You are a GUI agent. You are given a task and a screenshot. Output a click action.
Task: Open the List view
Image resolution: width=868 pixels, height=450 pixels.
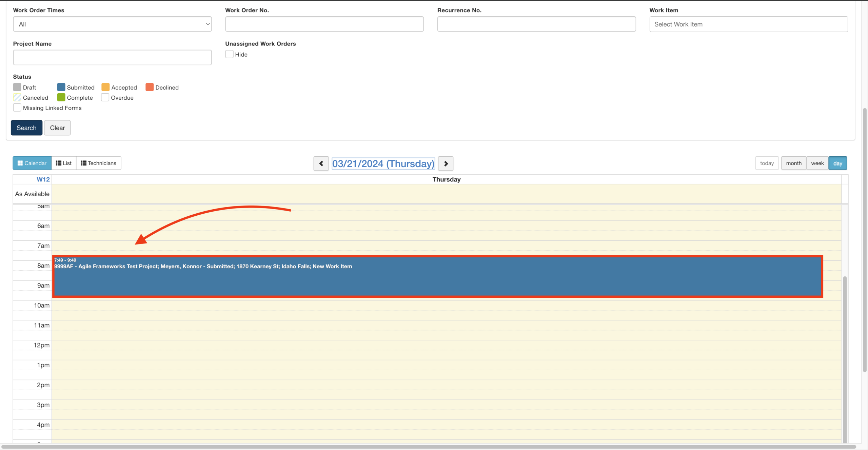[64, 163]
